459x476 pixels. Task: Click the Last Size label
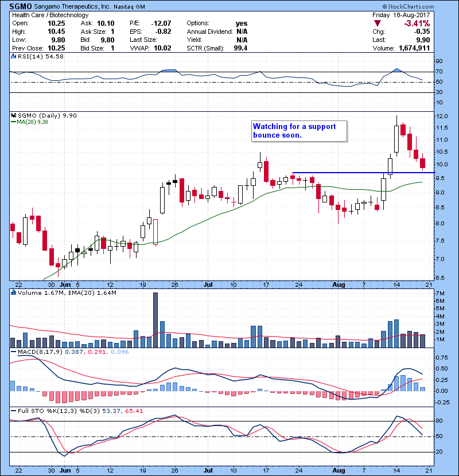click(x=143, y=40)
